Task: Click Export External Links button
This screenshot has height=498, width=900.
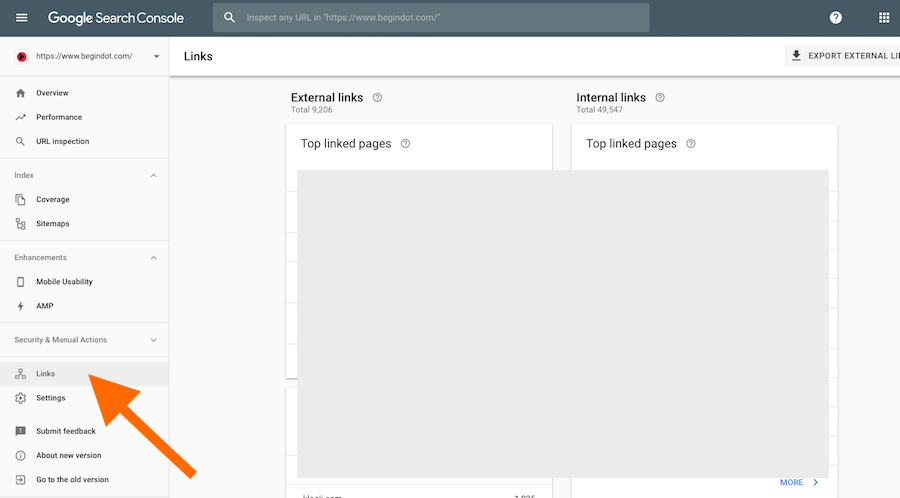Action: [842, 56]
